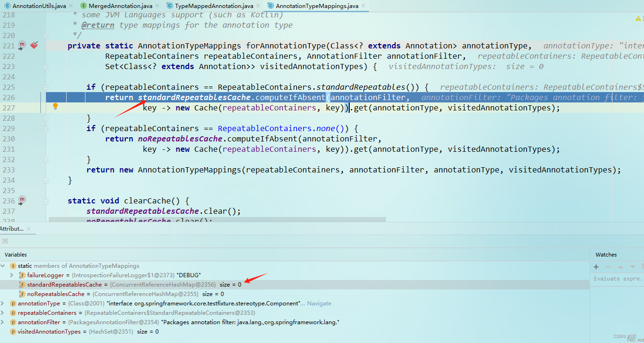The height and width of the screenshot is (343, 644).
Task: Fold the end of if block at line 228
Action: [46, 118]
